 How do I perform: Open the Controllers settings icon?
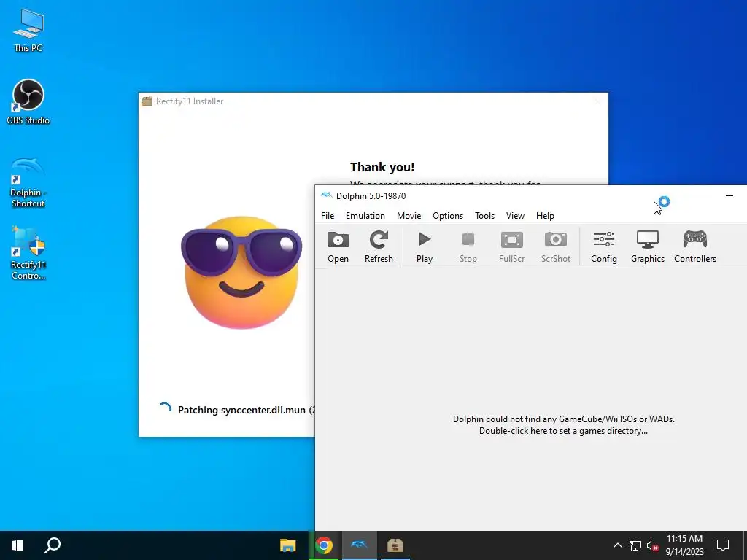click(695, 246)
